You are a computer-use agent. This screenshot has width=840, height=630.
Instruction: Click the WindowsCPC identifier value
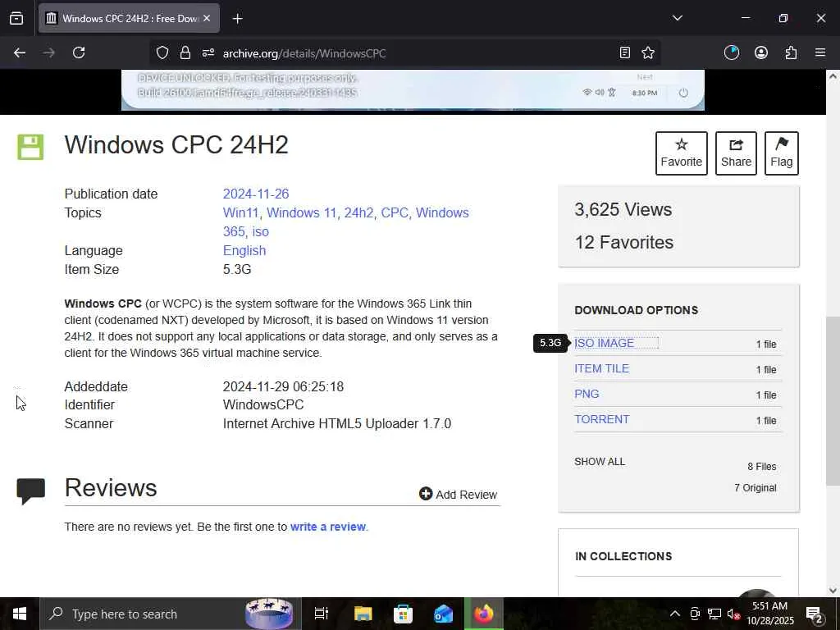263,404
